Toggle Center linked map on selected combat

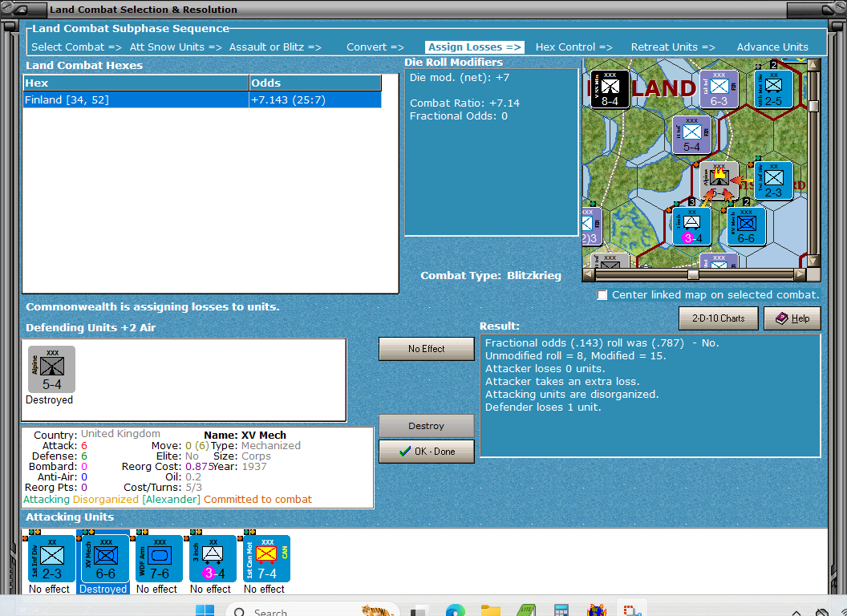click(602, 295)
